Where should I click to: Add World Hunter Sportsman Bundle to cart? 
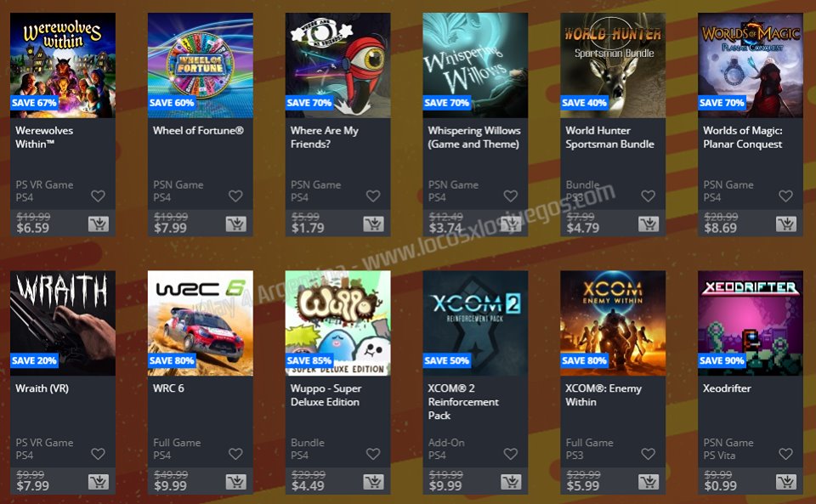tap(649, 224)
